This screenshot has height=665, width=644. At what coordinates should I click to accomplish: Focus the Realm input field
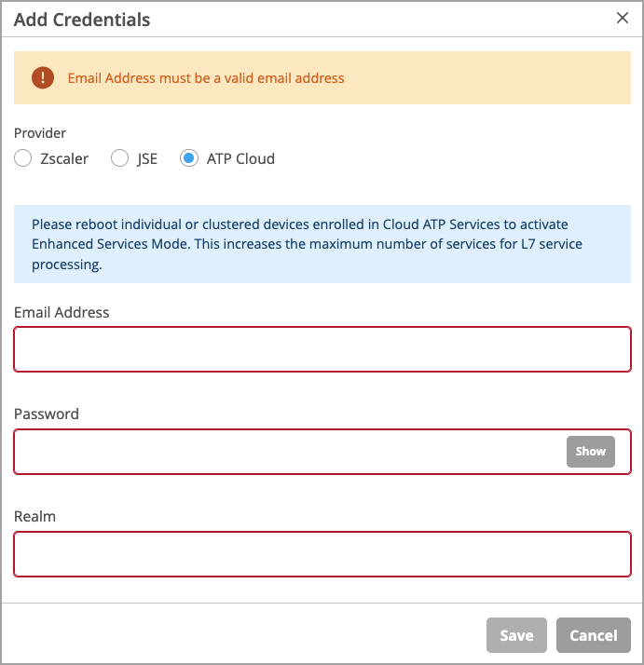[x=322, y=554]
